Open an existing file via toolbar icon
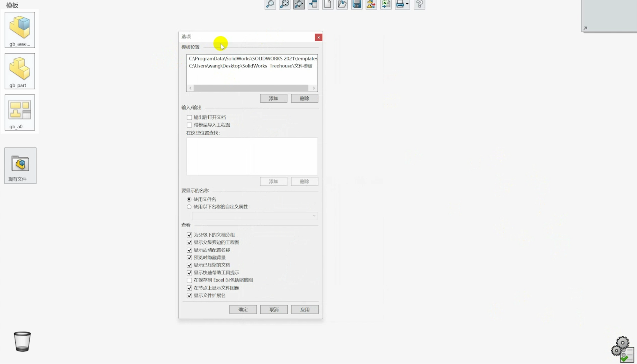 (x=342, y=4)
